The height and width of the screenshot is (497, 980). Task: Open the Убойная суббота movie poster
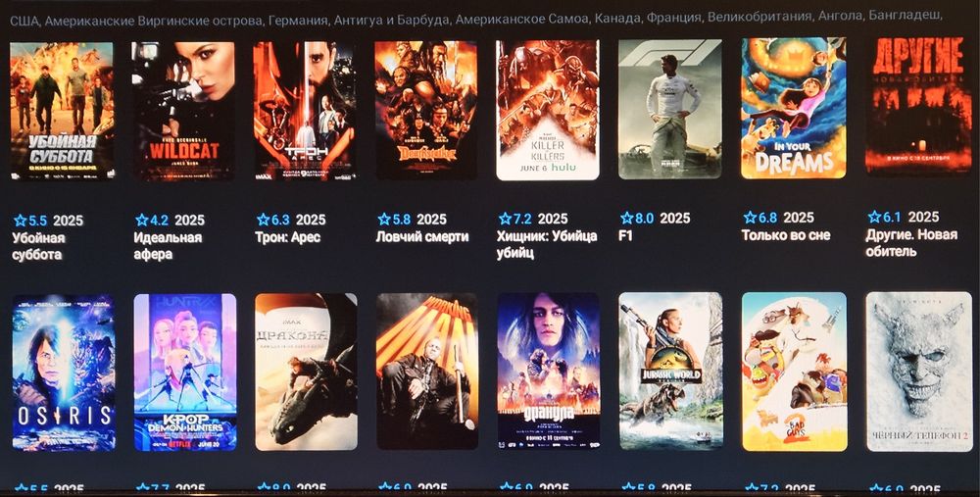[62, 111]
